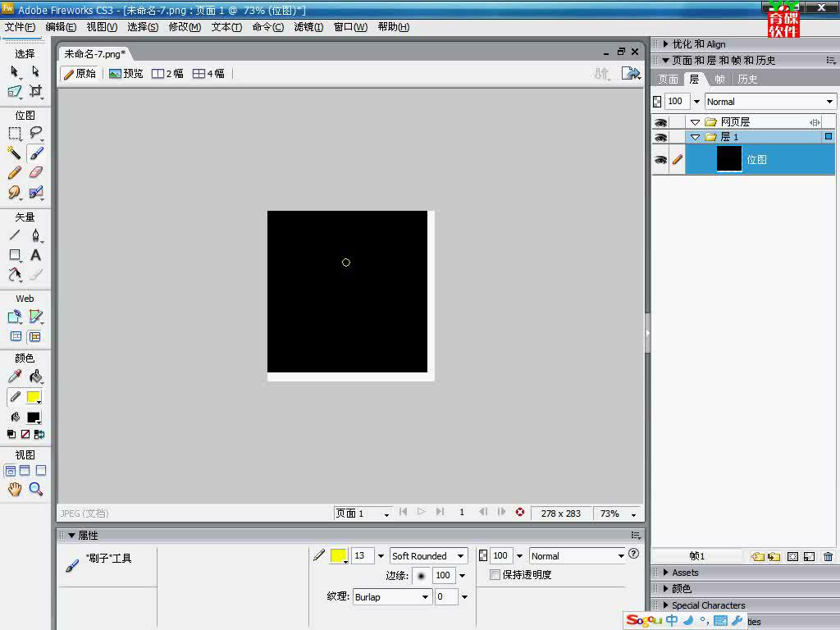Select the Pencil tool
Viewport: 840px width, 630px height.
pos(15,172)
